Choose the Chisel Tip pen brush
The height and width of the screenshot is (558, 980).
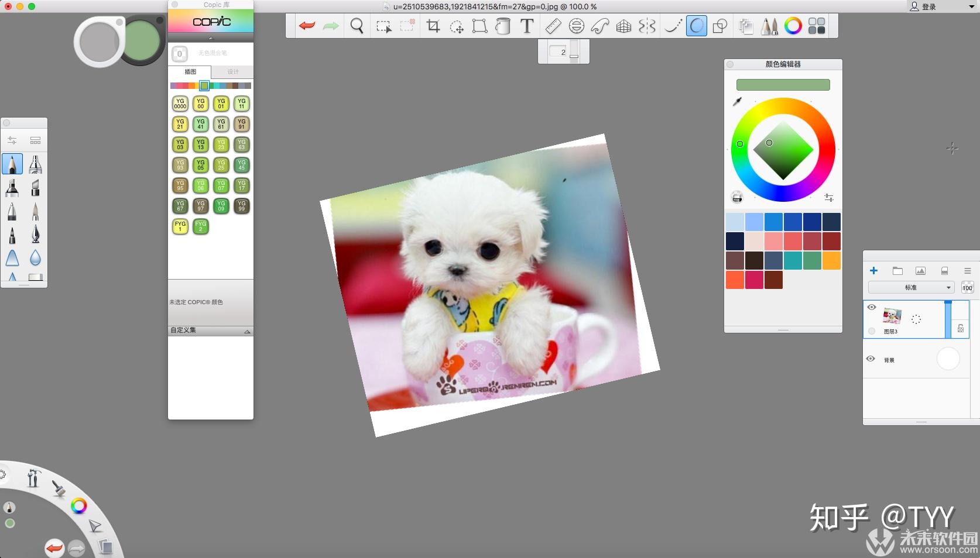click(x=36, y=188)
